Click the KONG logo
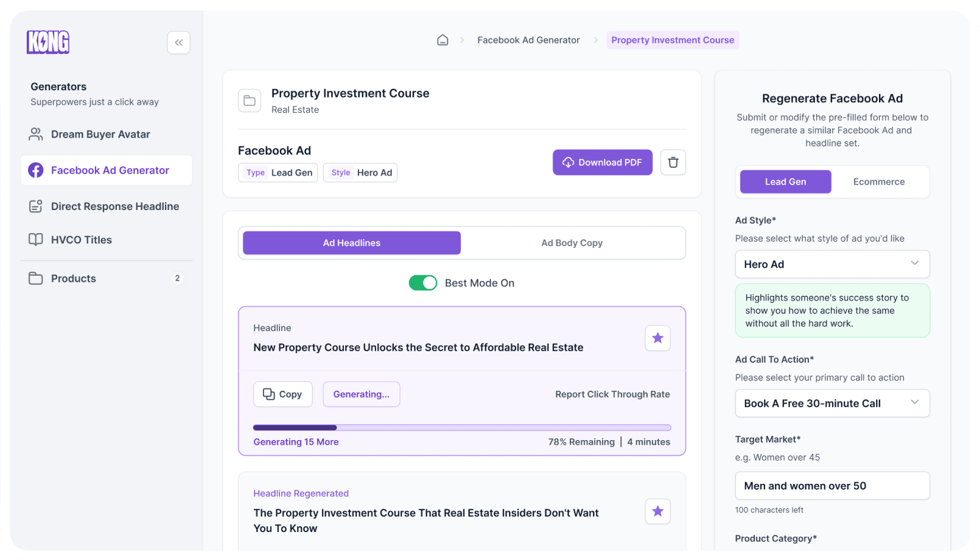 (x=48, y=42)
